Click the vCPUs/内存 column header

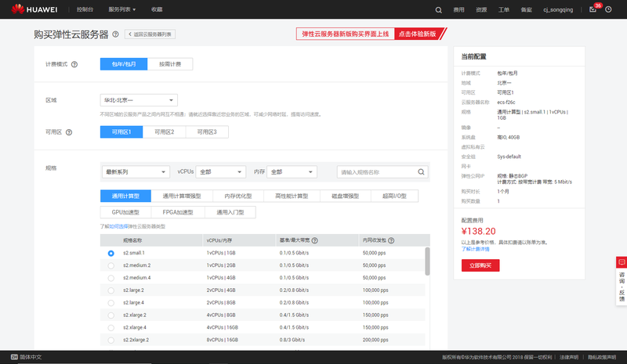[x=219, y=240]
